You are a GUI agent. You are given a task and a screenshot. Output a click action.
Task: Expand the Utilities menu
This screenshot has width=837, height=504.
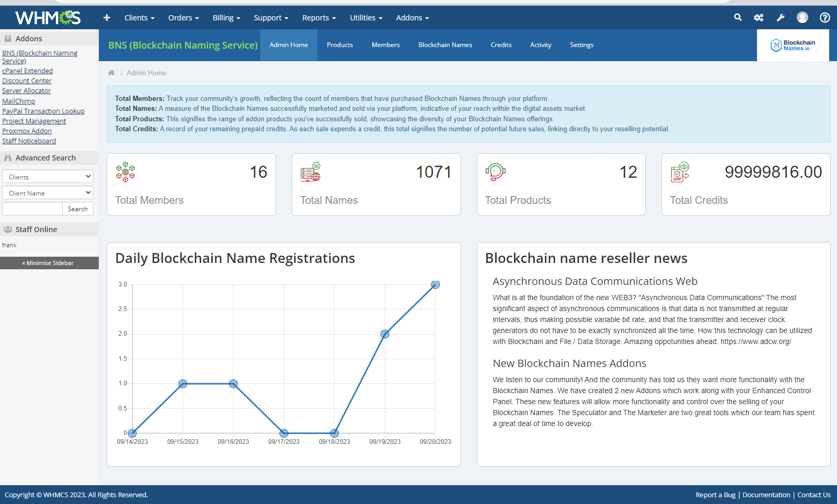click(x=366, y=18)
